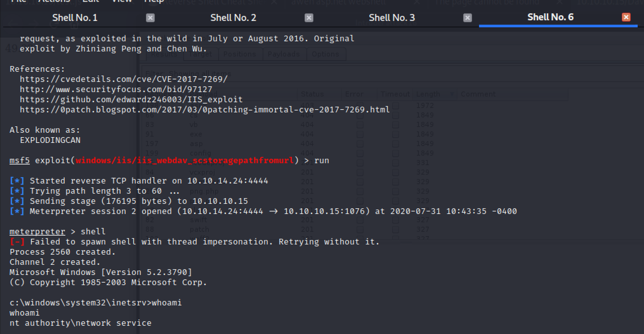
Task: Close the Shell No. 1 tab
Action: (150, 18)
